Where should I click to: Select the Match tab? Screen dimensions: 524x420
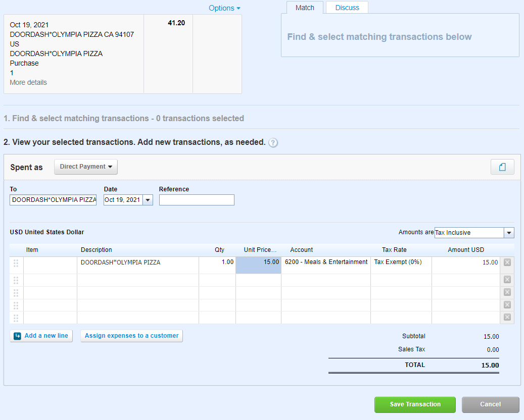(x=304, y=8)
